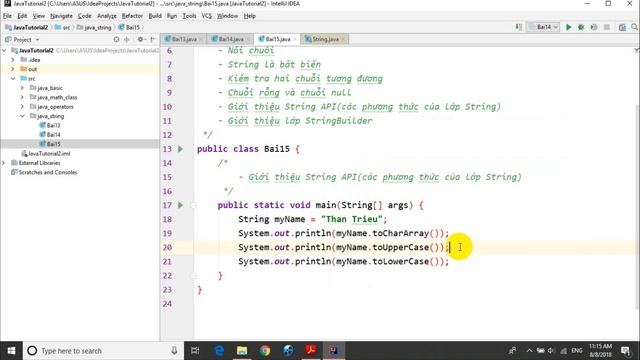Collapse the JavaTutorial2 root node

4,50
